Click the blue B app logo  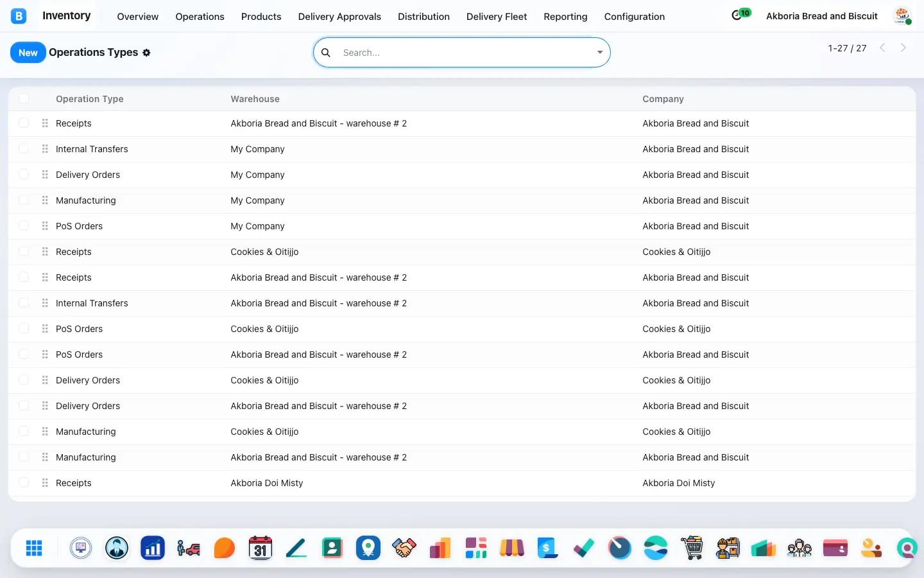(x=19, y=16)
